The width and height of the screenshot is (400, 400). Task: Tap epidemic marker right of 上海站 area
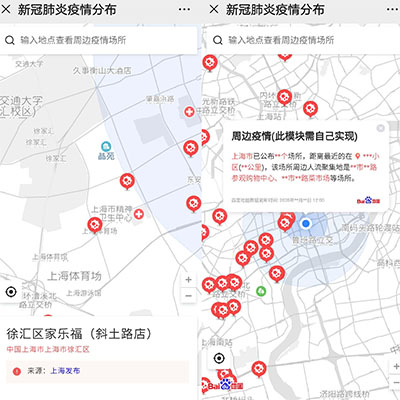[x=310, y=109]
